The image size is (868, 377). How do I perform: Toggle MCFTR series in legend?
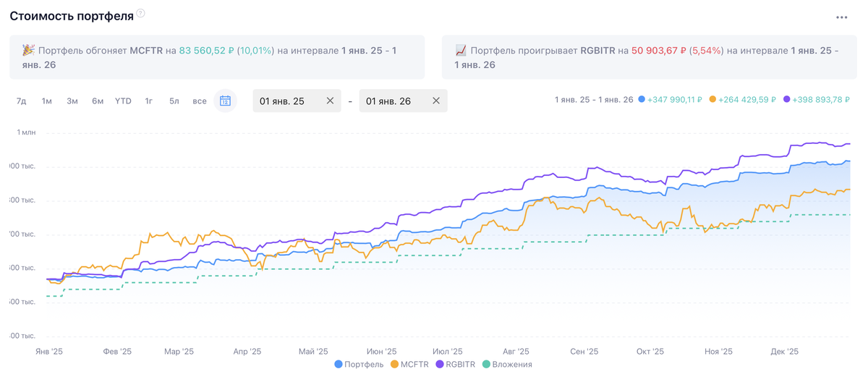[409, 364]
